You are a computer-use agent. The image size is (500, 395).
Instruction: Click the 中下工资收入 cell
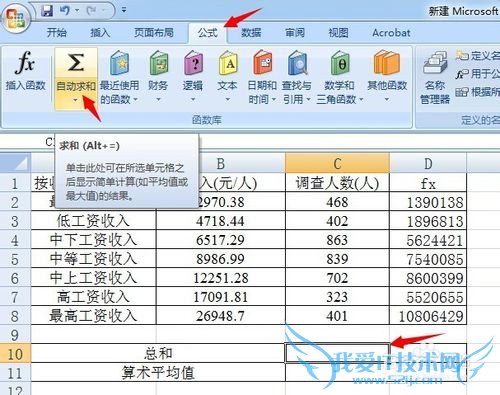[x=93, y=240]
